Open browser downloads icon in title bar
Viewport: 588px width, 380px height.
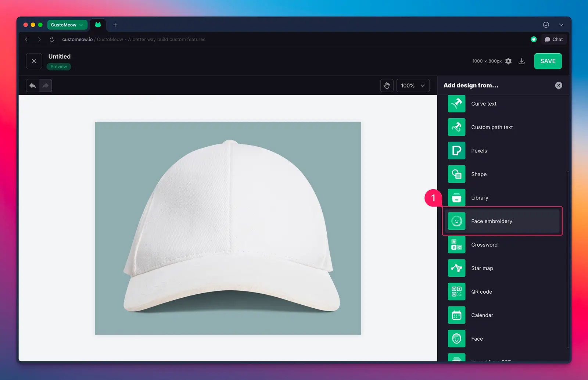coord(546,25)
